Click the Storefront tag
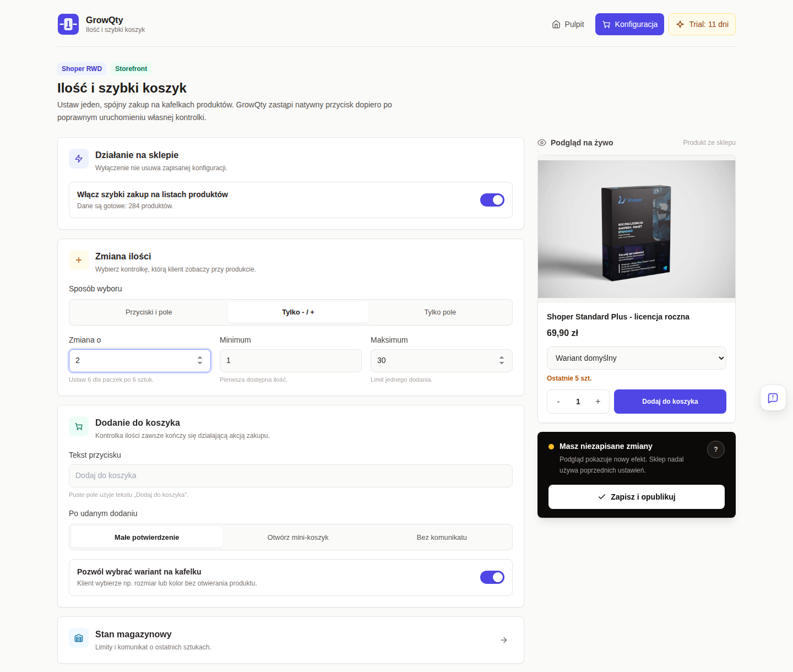The width and height of the screenshot is (793, 672). (131, 69)
